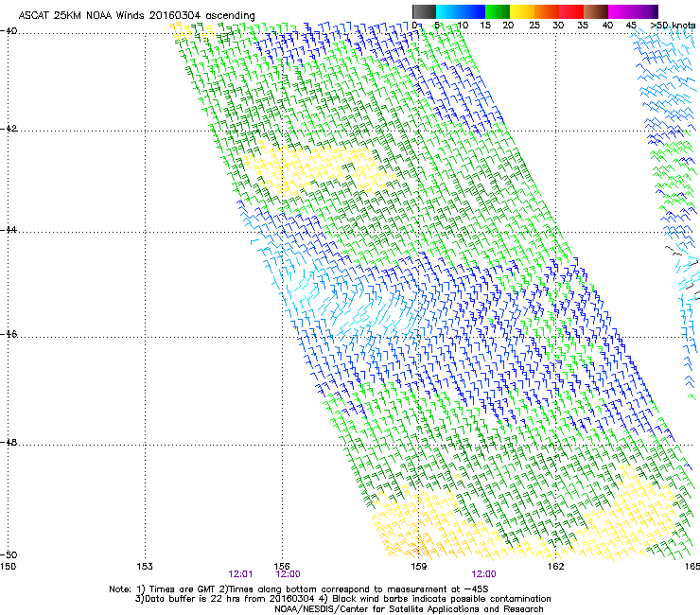Click the latitude label -46

click(x=9, y=334)
